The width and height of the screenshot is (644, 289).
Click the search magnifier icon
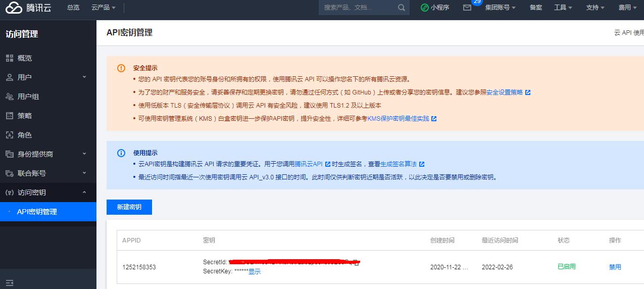(402, 8)
